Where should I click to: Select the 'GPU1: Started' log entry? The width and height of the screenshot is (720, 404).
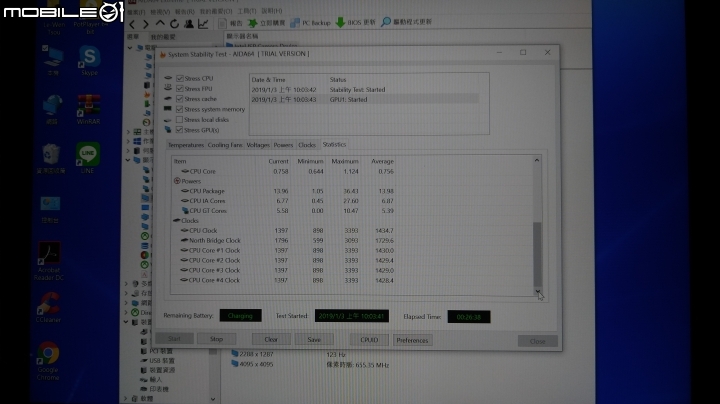point(365,100)
